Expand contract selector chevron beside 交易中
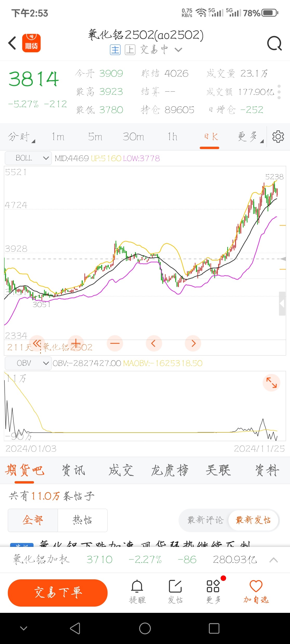This screenshot has width=290, height=644. [x=178, y=50]
